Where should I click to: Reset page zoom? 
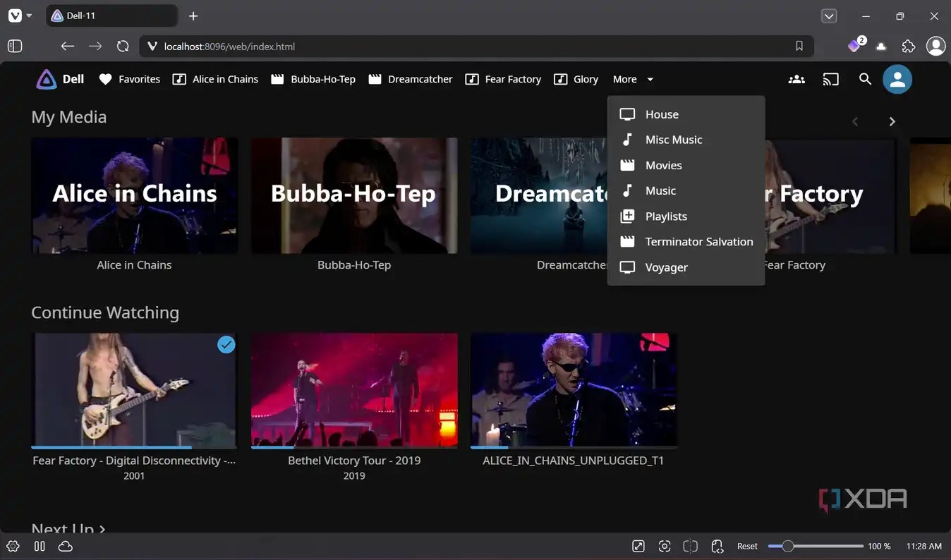(747, 546)
